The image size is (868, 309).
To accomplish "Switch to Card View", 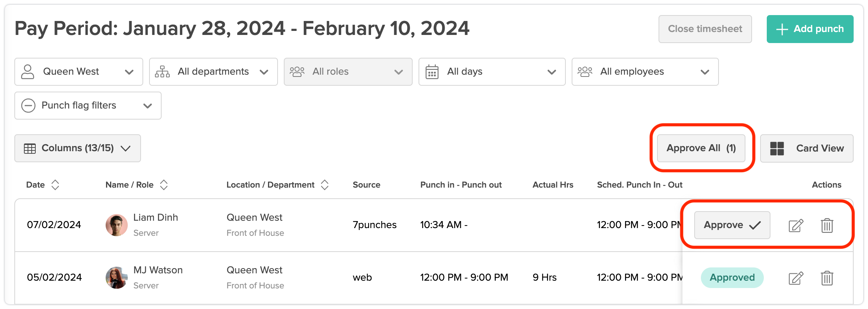I will pyautogui.click(x=806, y=148).
